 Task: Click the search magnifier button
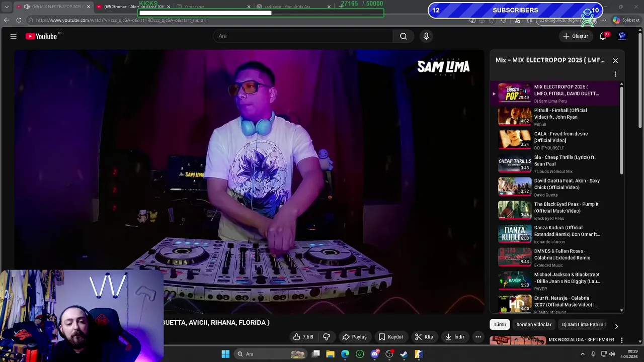(404, 36)
